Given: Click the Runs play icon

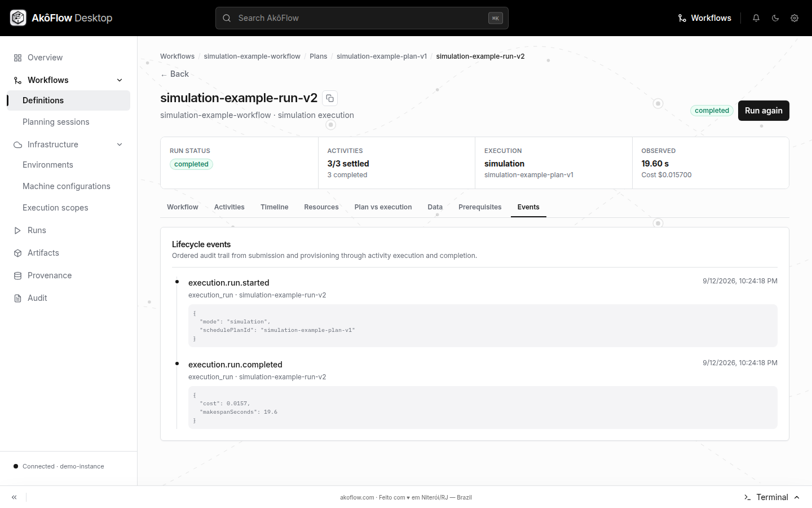Looking at the screenshot, I should (17, 230).
